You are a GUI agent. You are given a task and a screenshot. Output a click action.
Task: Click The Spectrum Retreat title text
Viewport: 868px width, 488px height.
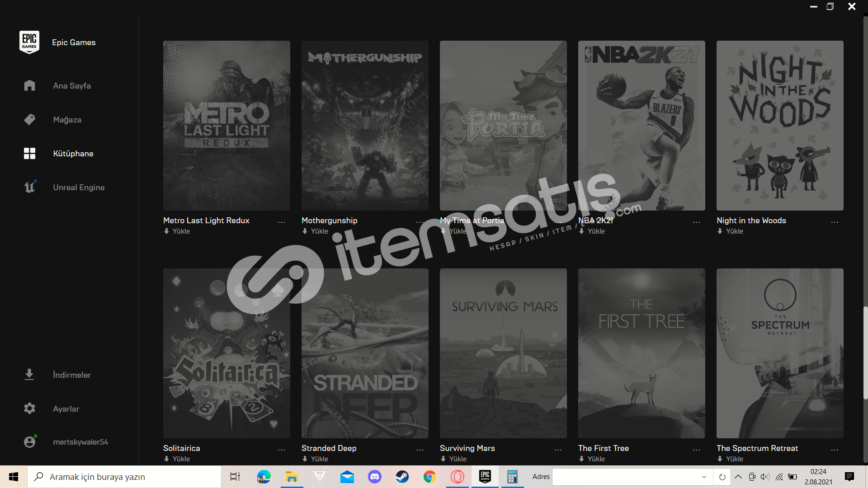pos(757,448)
